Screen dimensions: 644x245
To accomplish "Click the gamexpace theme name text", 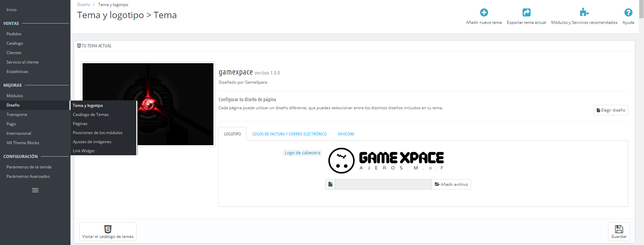I will pyautogui.click(x=236, y=72).
